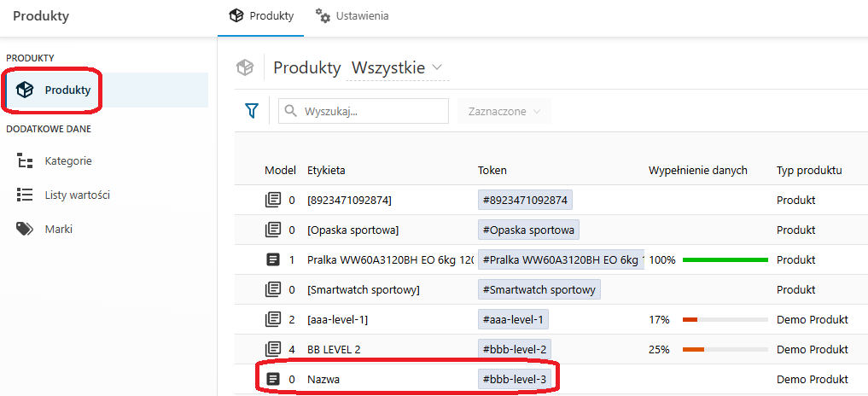Sort by Wypełnienie danych column header
The width and height of the screenshot is (868, 396).
click(698, 171)
